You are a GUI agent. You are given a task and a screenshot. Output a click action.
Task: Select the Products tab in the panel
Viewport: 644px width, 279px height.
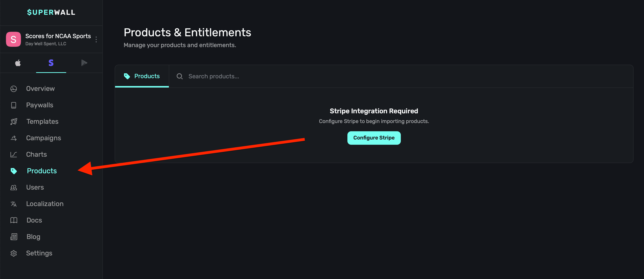click(142, 76)
